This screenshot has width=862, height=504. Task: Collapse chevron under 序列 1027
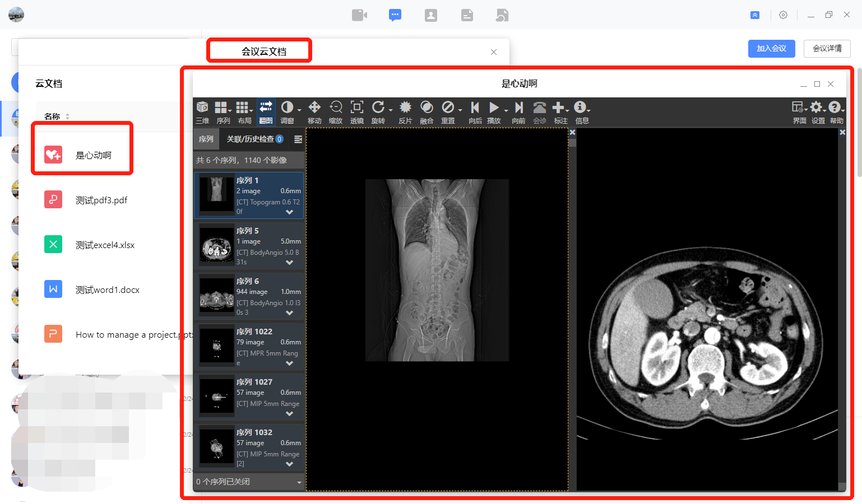click(x=289, y=414)
